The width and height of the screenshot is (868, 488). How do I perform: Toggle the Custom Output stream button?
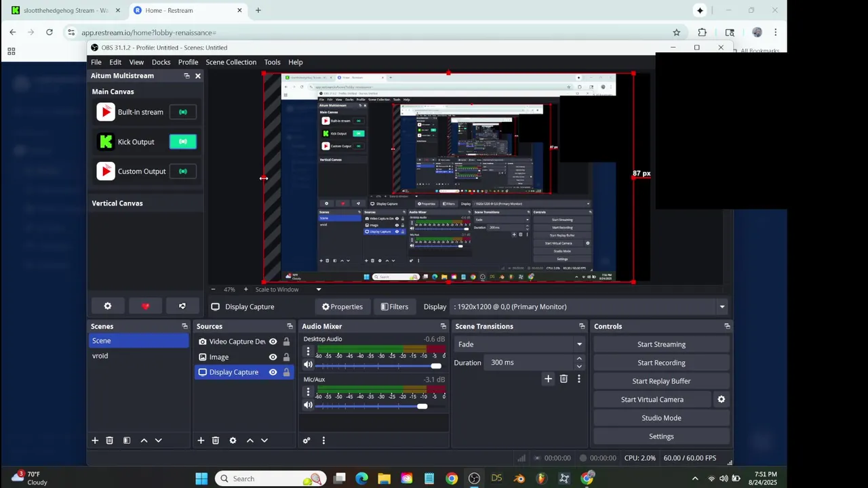coord(182,171)
